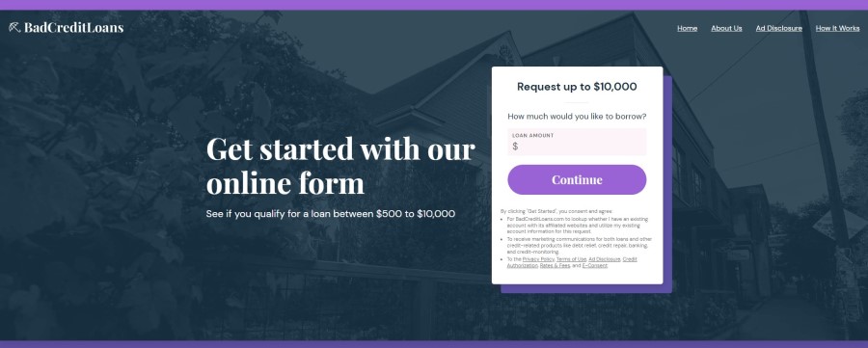Open the E-Consent link
Screen dimensions: 868x348
click(594, 265)
